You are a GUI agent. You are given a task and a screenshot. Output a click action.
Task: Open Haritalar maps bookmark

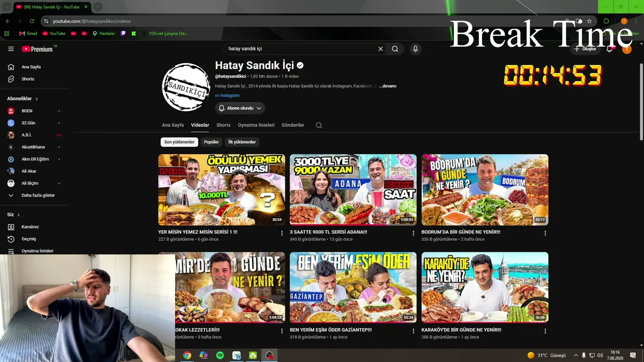[104, 33]
